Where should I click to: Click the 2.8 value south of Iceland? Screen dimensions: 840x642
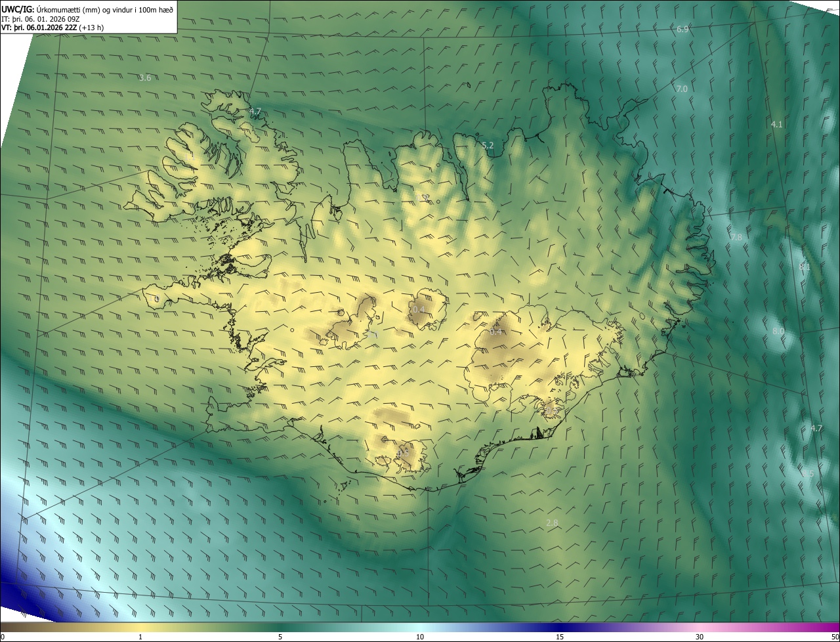552,523
